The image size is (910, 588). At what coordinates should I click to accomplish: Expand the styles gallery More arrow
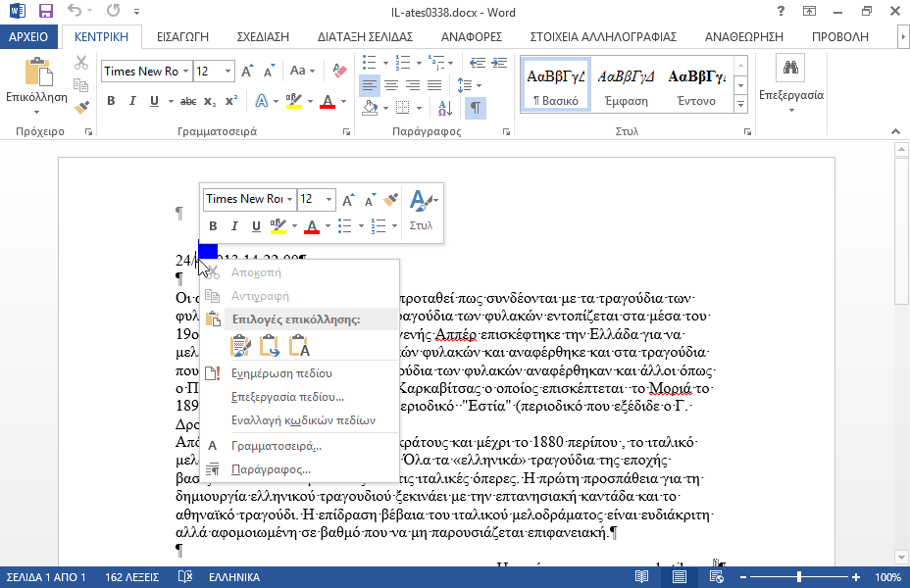740,105
